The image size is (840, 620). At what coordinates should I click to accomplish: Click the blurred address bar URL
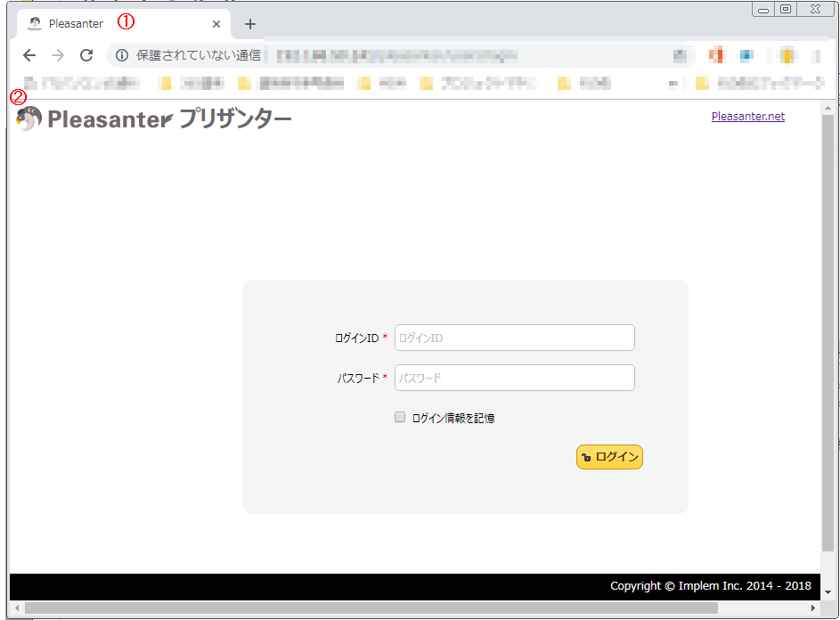tap(396, 56)
